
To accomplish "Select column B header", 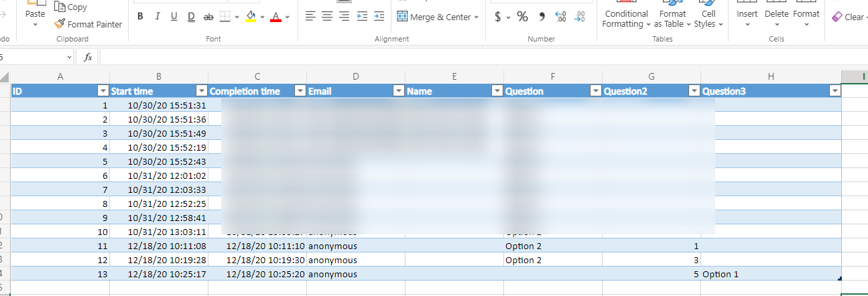I will coord(159,76).
